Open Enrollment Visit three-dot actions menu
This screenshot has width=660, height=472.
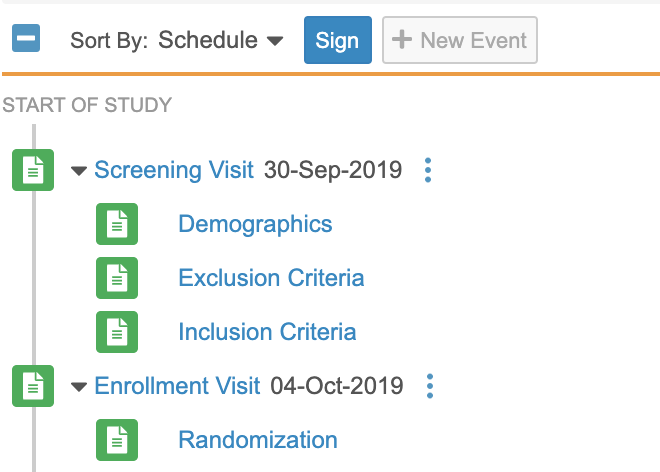click(430, 386)
